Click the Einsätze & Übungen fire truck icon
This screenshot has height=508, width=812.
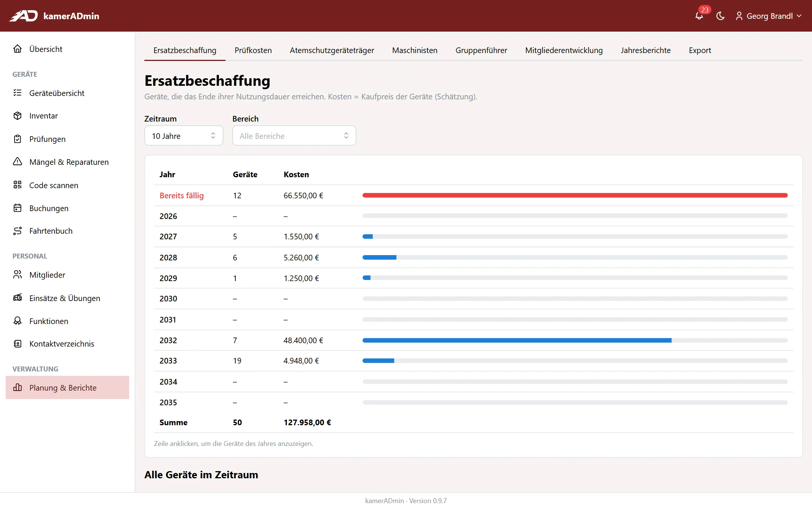point(17,298)
